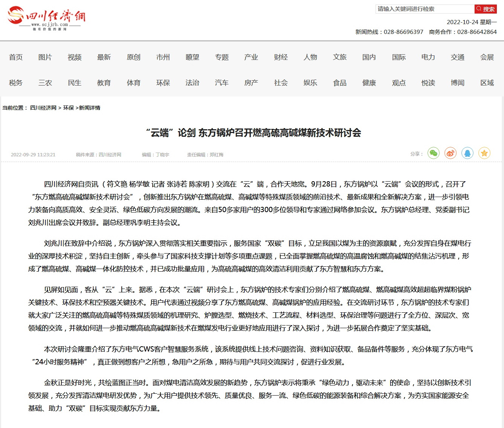
Task: Click the date 2022-10-24 星期一
Action: pos(472,22)
